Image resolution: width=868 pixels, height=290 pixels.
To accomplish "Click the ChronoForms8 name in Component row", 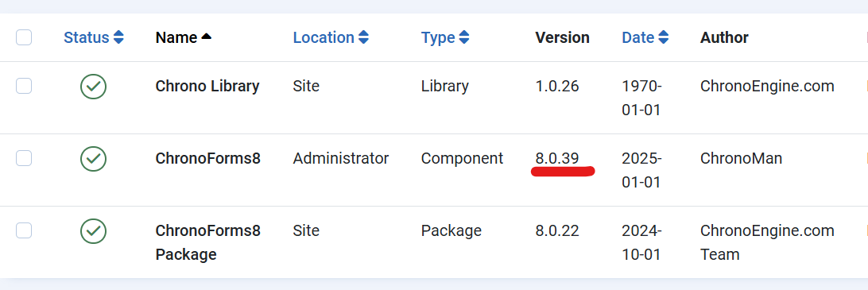I will pos(207,158).
